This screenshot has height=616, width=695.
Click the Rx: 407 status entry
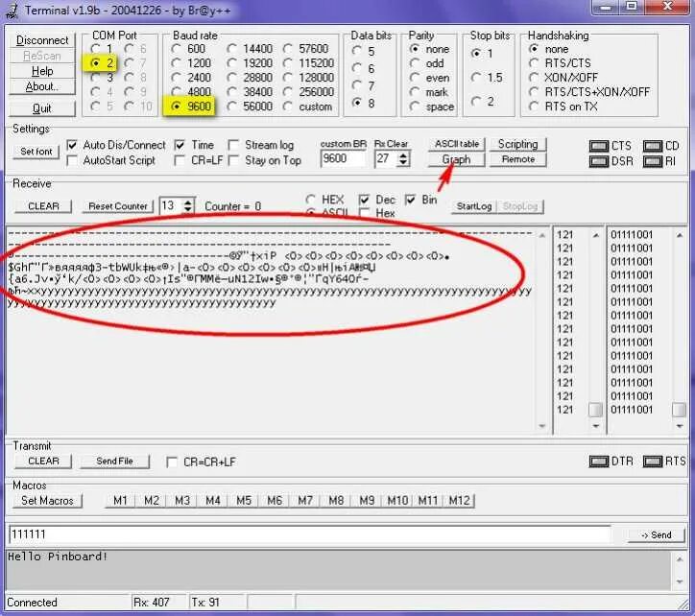click(x=152, y=603)
